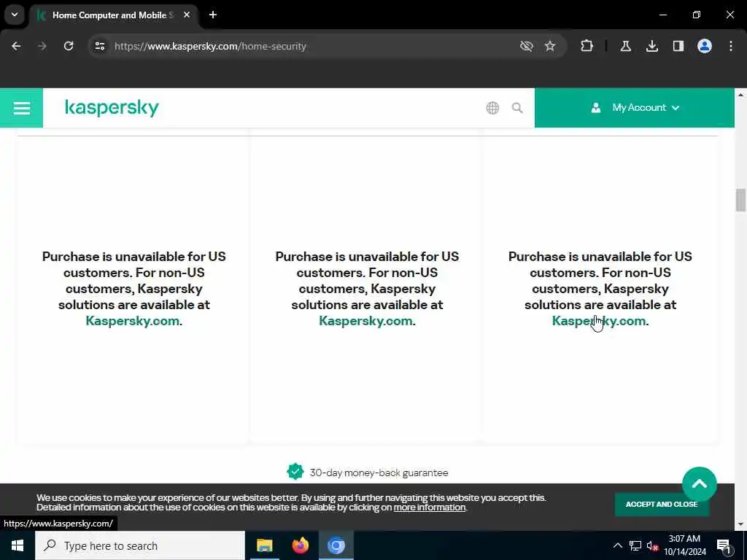The height and width of the screenshot is (560, 747).
Task: Click the money-back guarantee badge icon
Action: [x=295, y=472]
